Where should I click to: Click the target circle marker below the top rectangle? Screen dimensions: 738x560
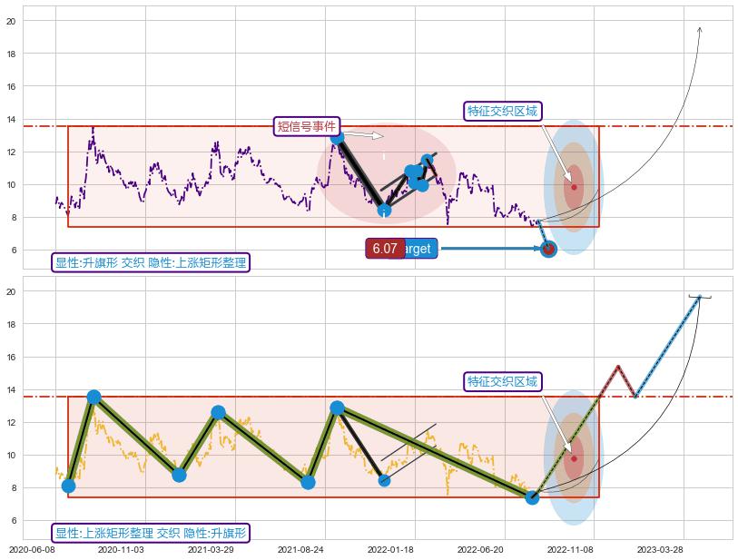(x=548, y=249)
